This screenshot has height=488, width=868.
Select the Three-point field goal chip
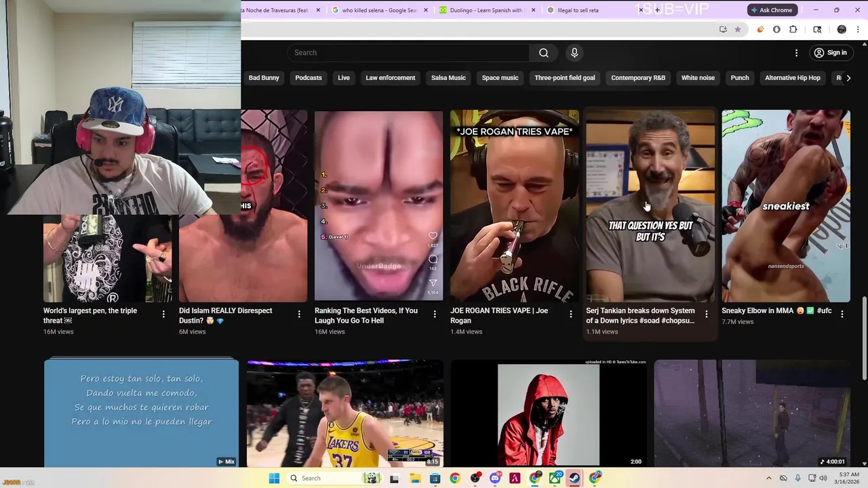tap(565, 78)
